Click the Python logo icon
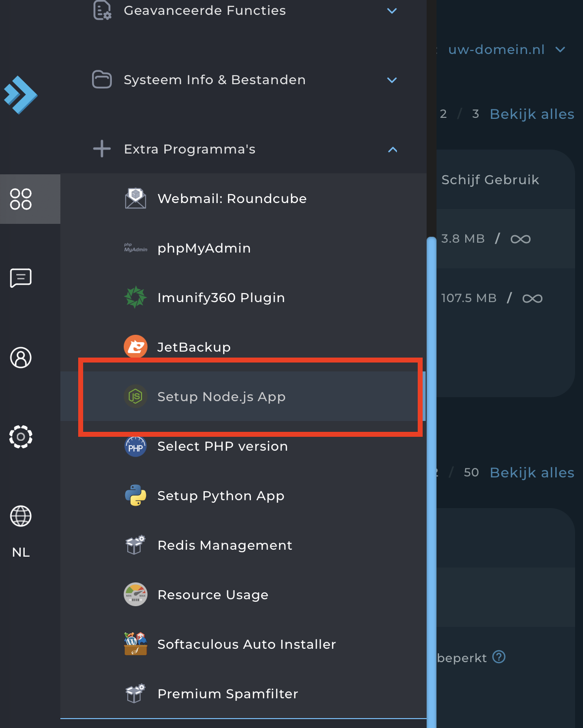This screenshot has width=583, height=728. [135, 495]
